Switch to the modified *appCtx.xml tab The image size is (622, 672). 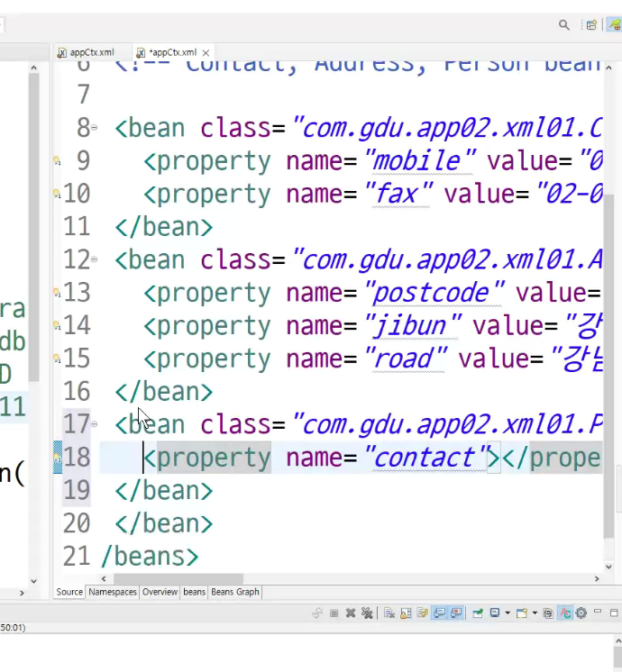point(172,52)
